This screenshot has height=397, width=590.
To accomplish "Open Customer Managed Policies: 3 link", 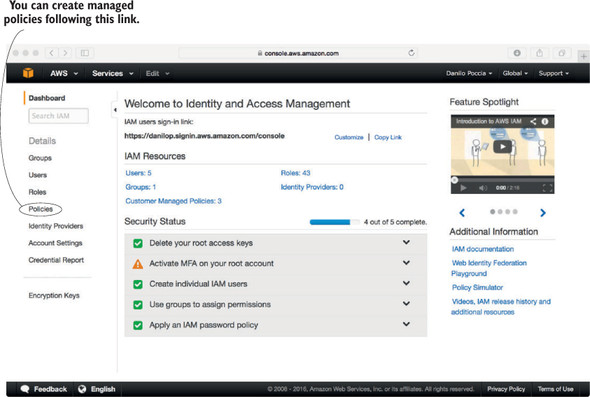I will click(173, 201).
